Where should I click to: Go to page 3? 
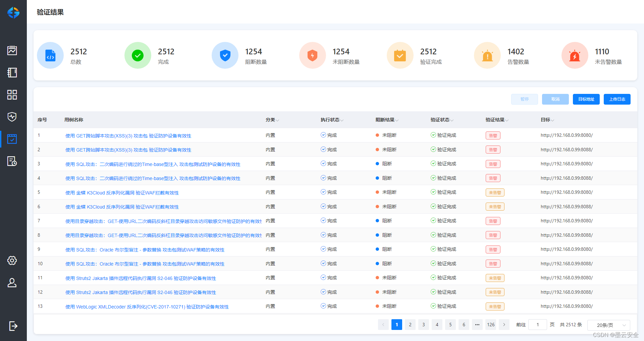pyautogui.click(x=424, y=325)
